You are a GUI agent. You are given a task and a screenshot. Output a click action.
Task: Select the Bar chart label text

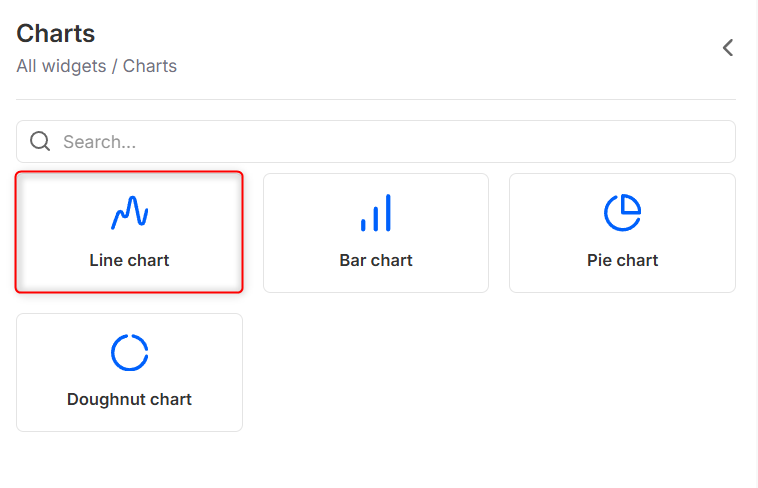pos(376,260)
